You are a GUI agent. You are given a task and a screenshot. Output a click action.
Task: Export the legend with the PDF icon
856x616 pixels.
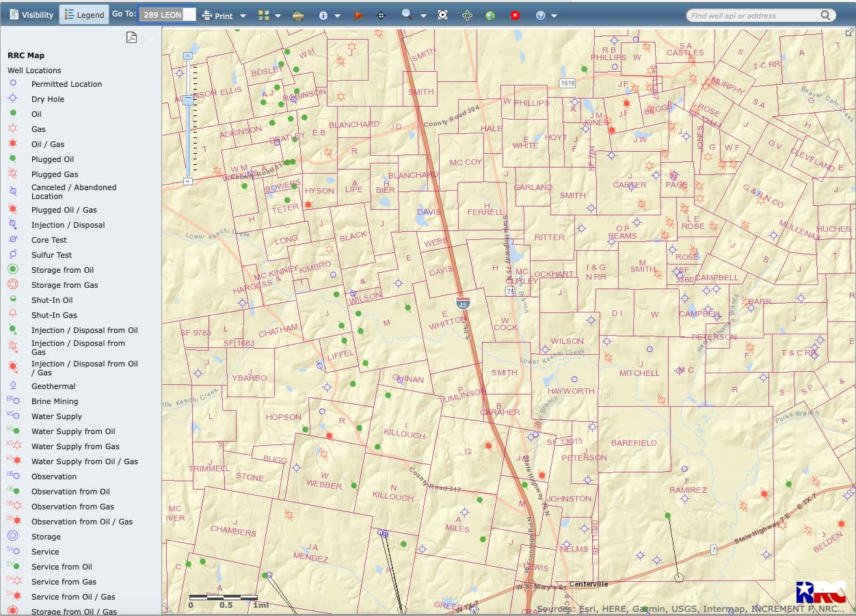(x=131, y=38)
